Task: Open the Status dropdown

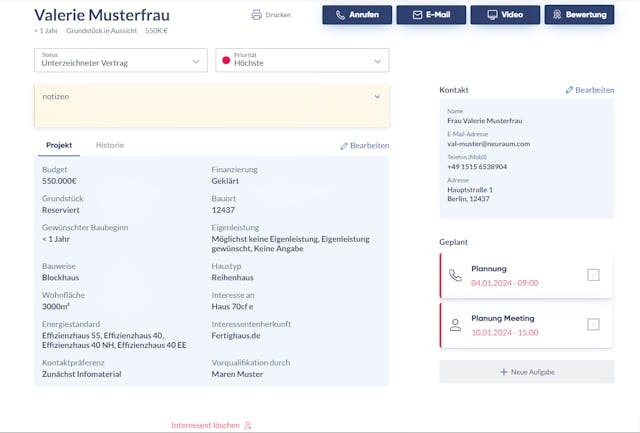Action: 120,61
